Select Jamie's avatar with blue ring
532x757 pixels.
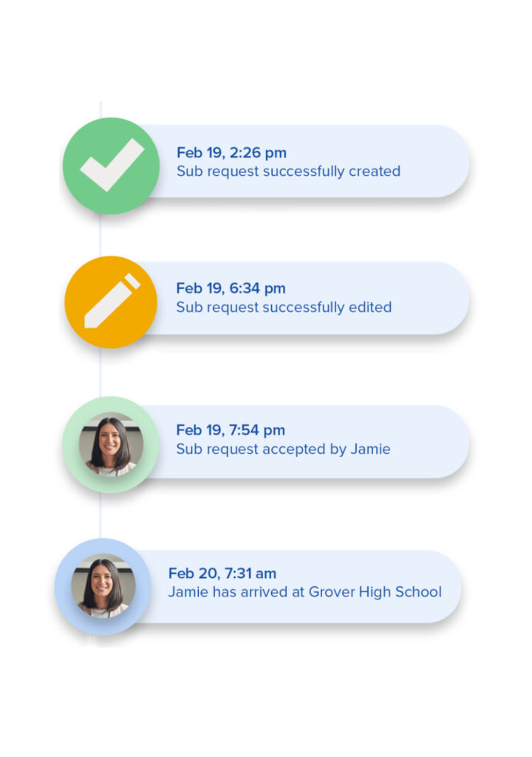(103, 586)
